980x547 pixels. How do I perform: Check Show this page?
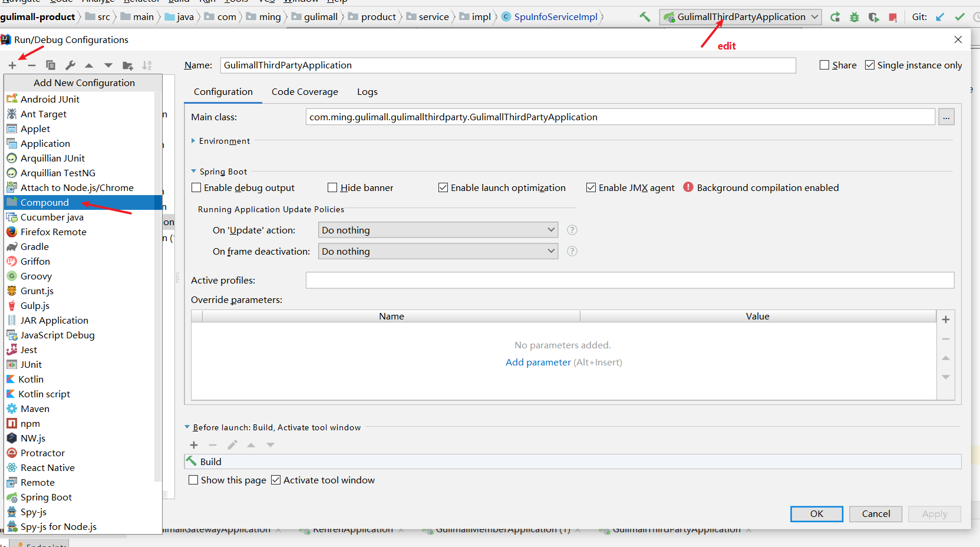pyautogui.click(x=193, y=480)
